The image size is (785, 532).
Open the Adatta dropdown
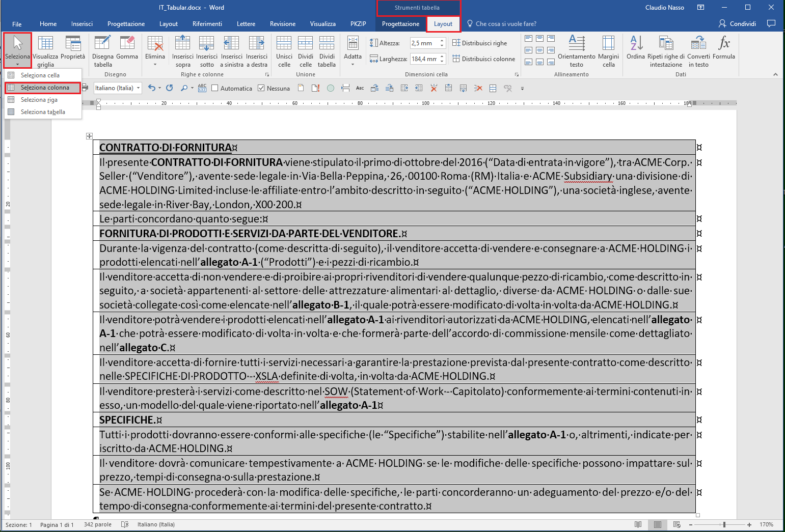tap(353, 50)
